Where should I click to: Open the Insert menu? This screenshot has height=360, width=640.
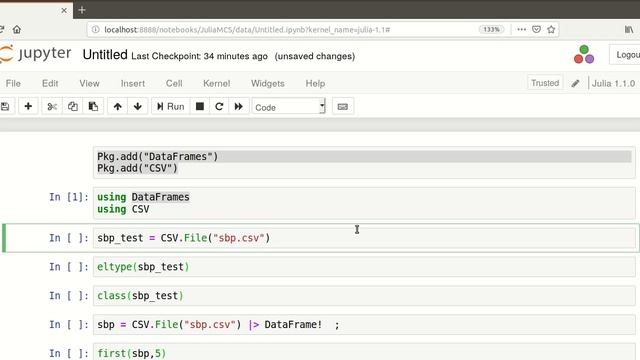point(133,83)
